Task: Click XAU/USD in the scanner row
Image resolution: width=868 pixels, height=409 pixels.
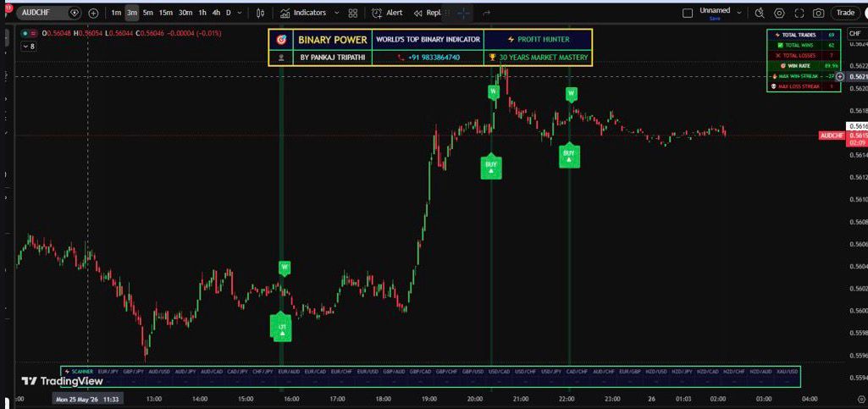Action: pyautogui.click(x=788, y=372)
